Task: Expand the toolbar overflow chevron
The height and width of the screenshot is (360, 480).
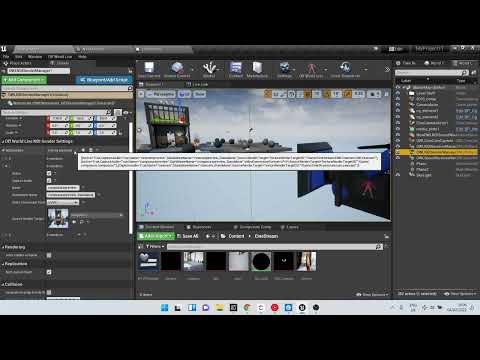Action: (x=387, y=70)
